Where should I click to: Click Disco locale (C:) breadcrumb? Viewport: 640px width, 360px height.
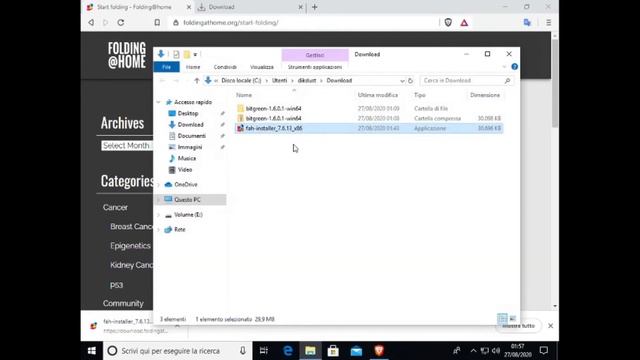pos(241,80)
